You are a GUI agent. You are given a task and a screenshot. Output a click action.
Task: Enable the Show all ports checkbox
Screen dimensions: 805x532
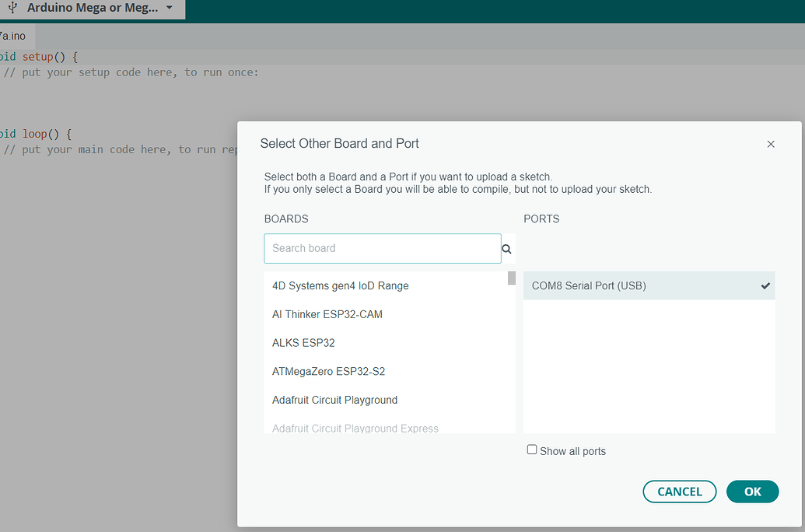[x=532, y=450]
